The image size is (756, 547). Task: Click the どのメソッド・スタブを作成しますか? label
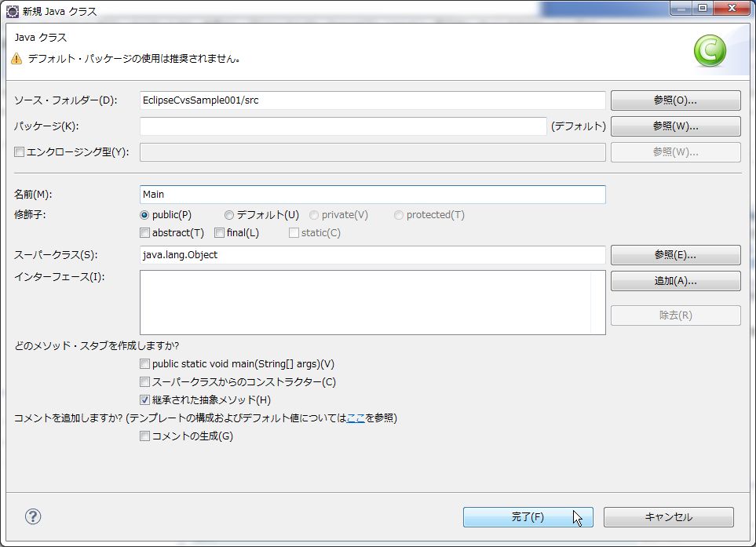[x=97, y=345]
